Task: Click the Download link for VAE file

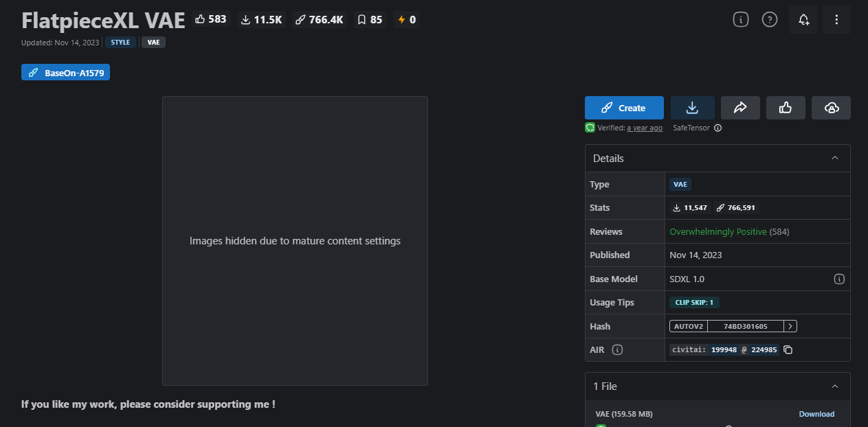Action: pos(816,414)
